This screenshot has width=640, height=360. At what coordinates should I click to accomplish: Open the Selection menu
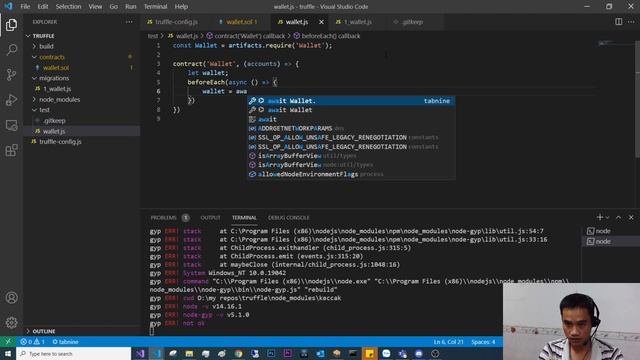(x=68, y=7)
